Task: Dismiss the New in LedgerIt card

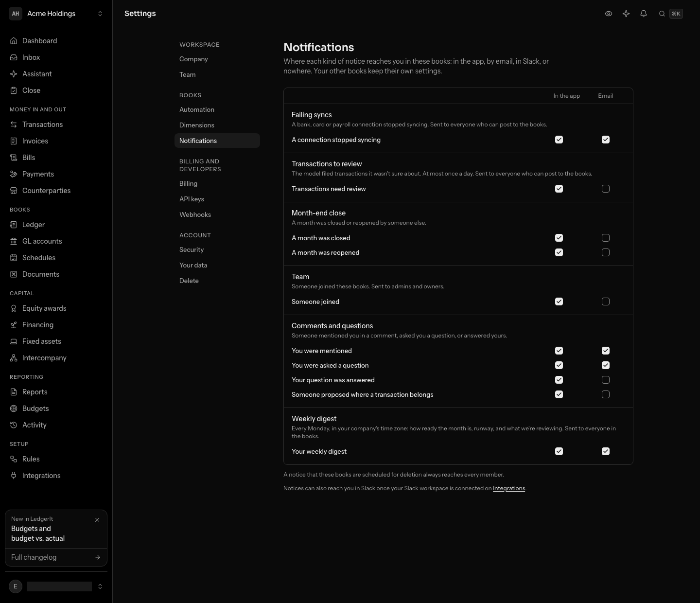Action: [x=97, y=520]
